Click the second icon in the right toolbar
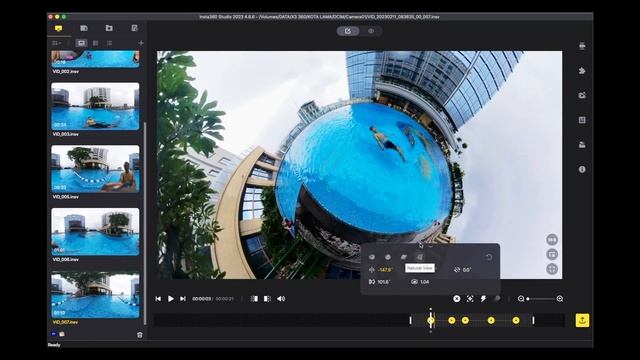Viewport: 640px width, 360px height. pos(582,71)
